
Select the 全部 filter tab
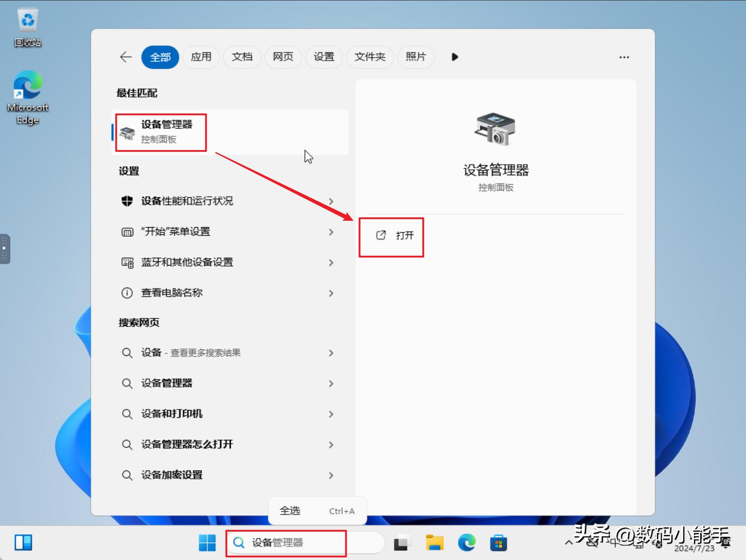[160, 57]
